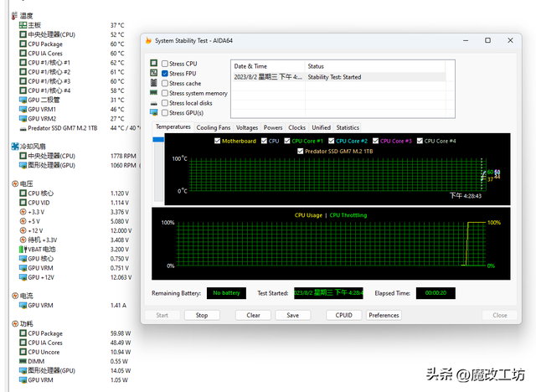Viewport: 536px width, 392px height.
Task: Click the voltage icon beside 电压
Action: (15, 184)
